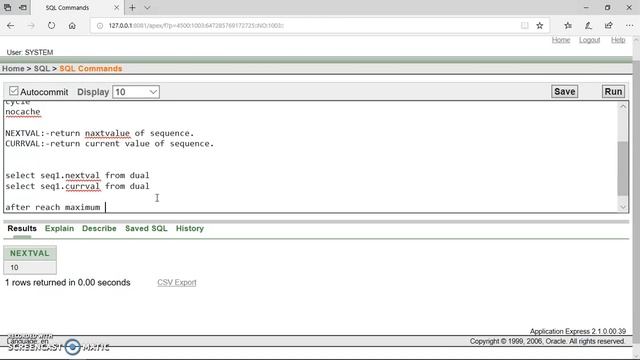Screen dimensions: 640x360
Task: Place cursor in 'select seq1.nextval from dual' line
Action: pyautogui.click(x=77, y=176)
